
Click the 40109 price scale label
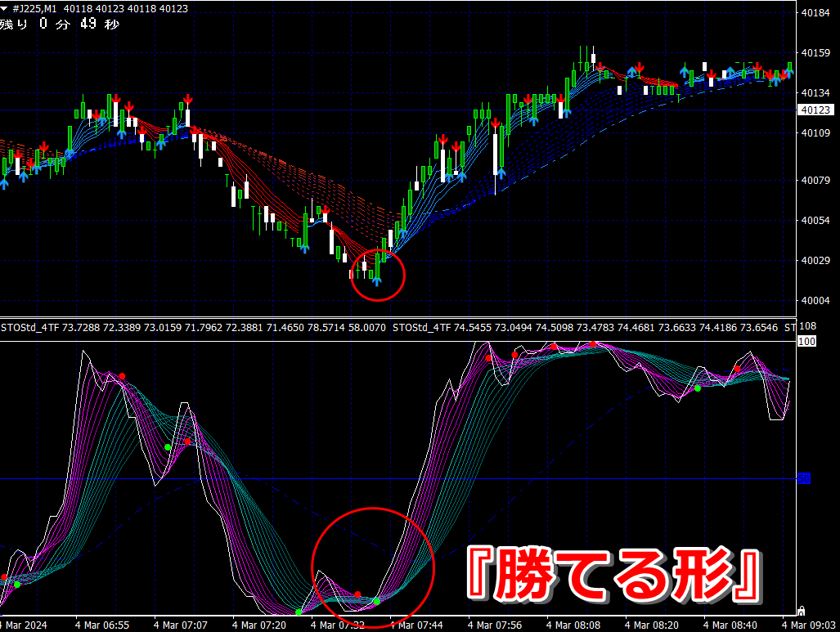click(x=815, y=132)
